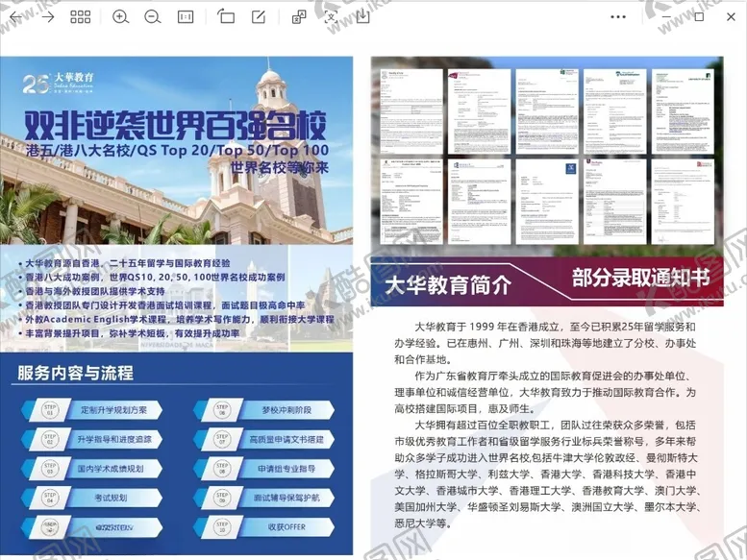Click text 世界名校等你来
747x560 pixels.
click(x=280, y=167)
